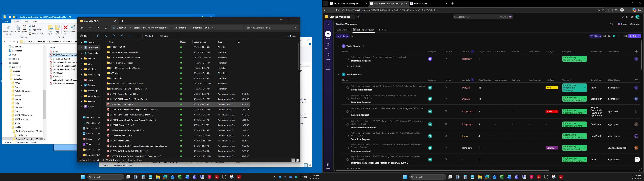The height and width of the screenshot is (181, 644).
Task: Click the Share icon in Submittal PDFs toolbar
Action: 130,36
